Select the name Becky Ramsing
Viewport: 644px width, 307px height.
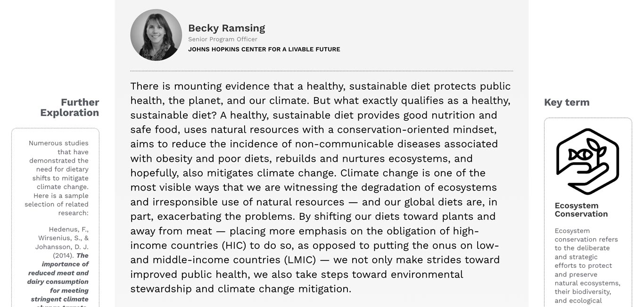[226, 28]
